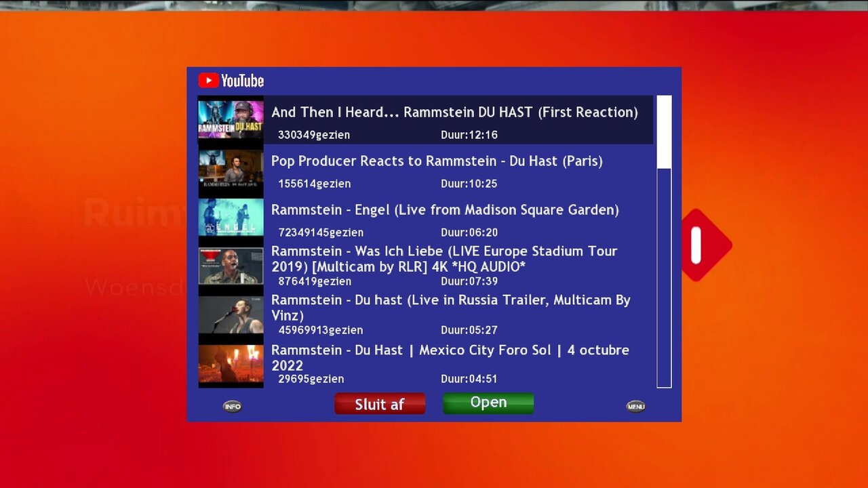Click the "155614gezien" view count
This screenshot has height=488, width=868.
(x=315, y=184)
